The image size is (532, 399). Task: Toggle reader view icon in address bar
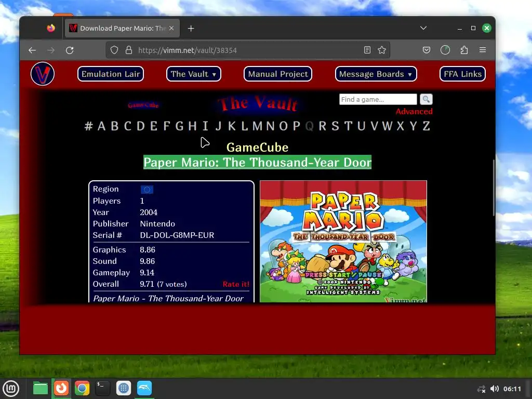(x=367, y=50)
